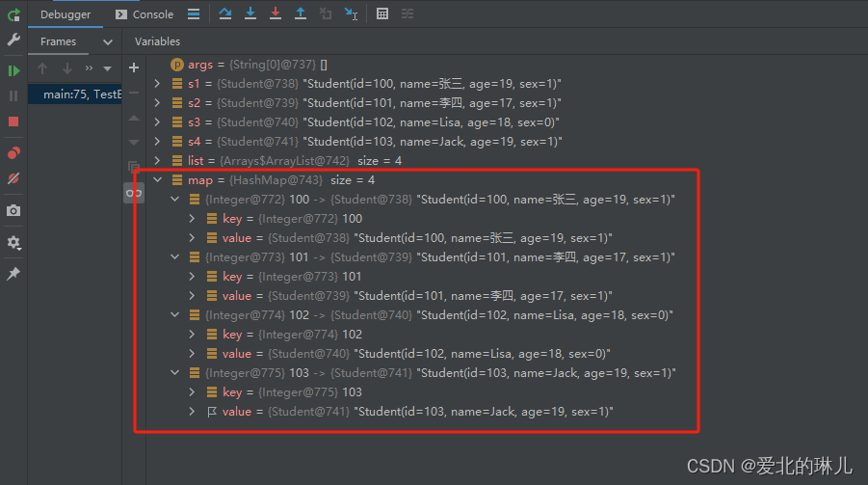Collapse the 102 map entry
Screen dimensions: 868x485
(x=175, y=315)
